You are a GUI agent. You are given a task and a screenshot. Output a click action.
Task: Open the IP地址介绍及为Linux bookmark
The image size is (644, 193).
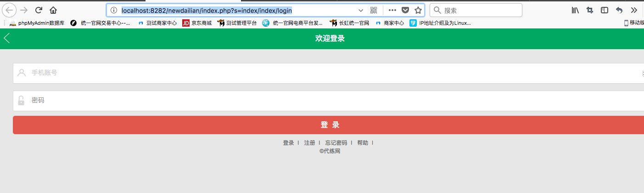(x=440, y=23)
